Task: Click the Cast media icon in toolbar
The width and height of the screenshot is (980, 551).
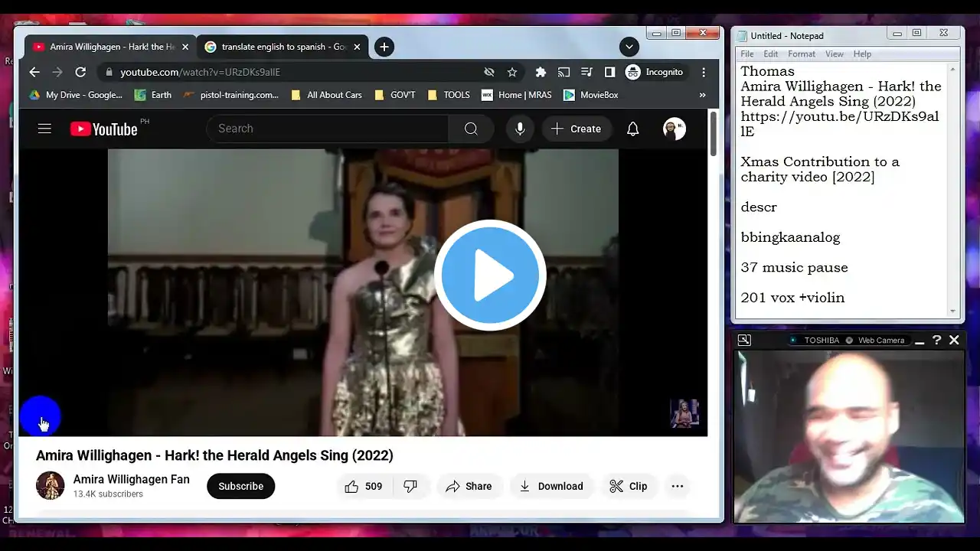Action: (x=563, y=72)
